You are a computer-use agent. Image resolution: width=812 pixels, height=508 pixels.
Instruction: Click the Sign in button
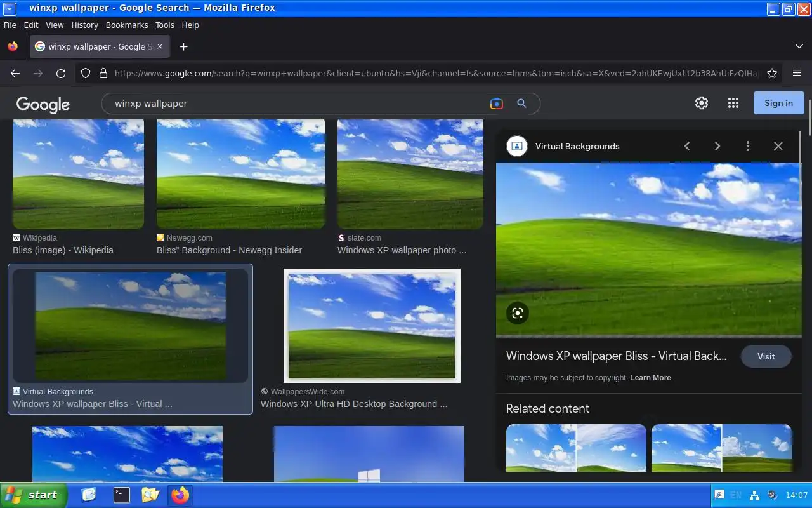[x=778, y=103]
